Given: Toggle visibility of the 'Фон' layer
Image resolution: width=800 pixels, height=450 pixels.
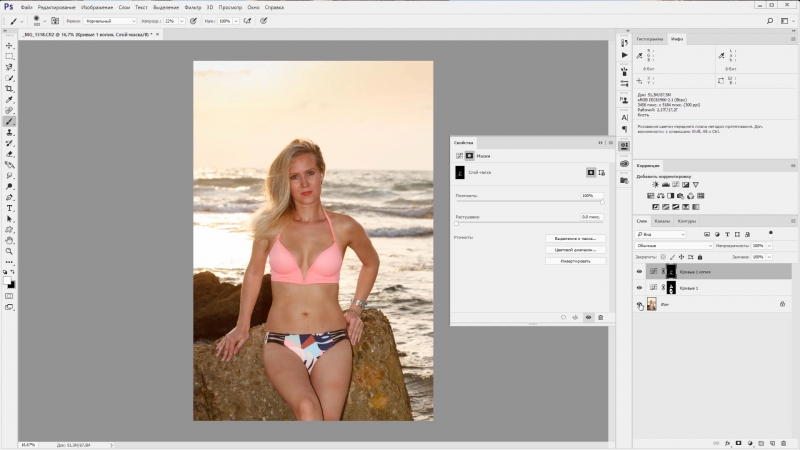Looking at the screenshot, I should tap(640, 304).
